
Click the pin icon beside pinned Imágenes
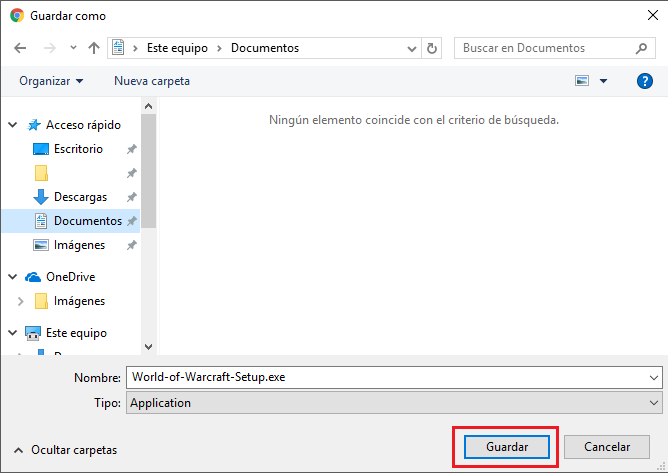(132, 245)
